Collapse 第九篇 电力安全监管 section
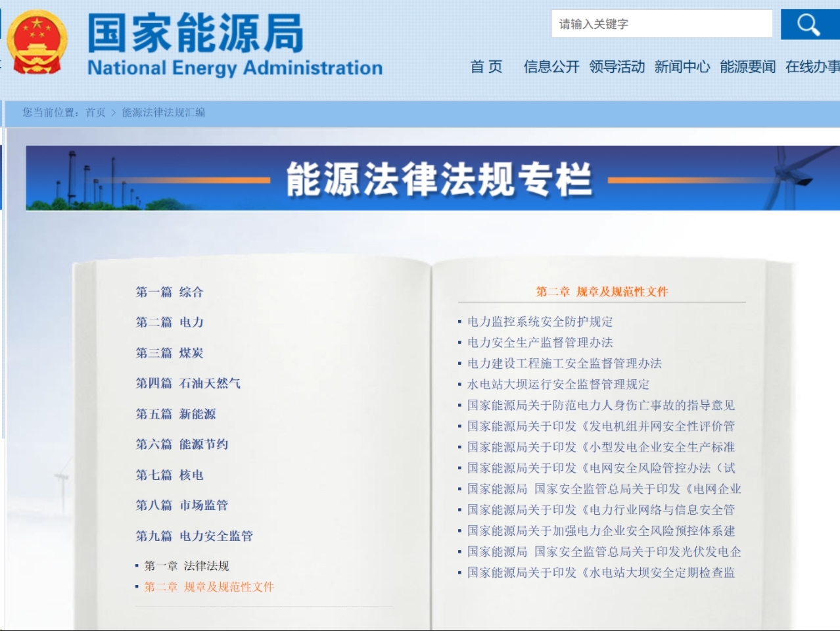 194,536
